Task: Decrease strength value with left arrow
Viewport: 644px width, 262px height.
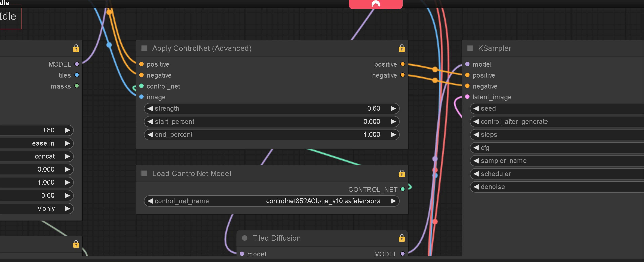Action: click(150, 108)
